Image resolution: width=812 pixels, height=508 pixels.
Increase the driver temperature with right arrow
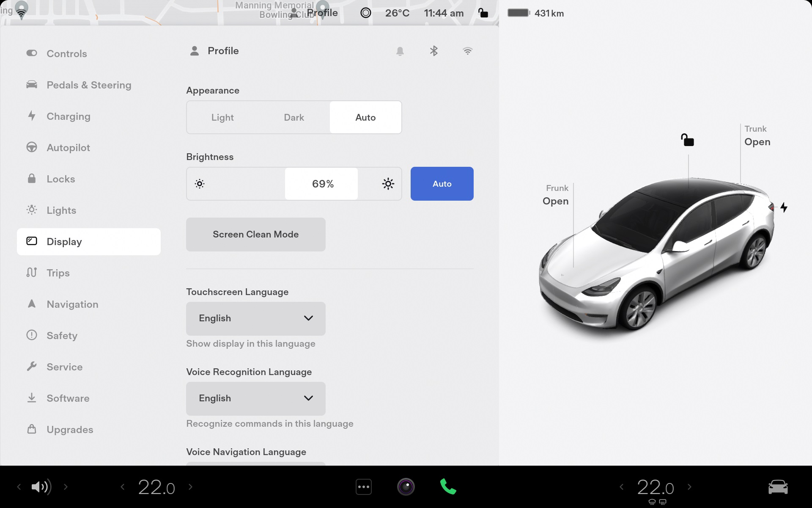pos(190,487)
